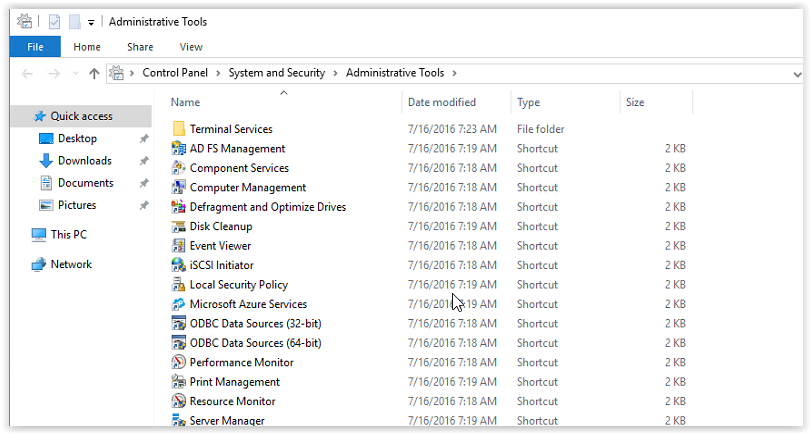Click the Network icon in sidebar
The width and height of the screenshot is (811, 434).
pos(39,264)
